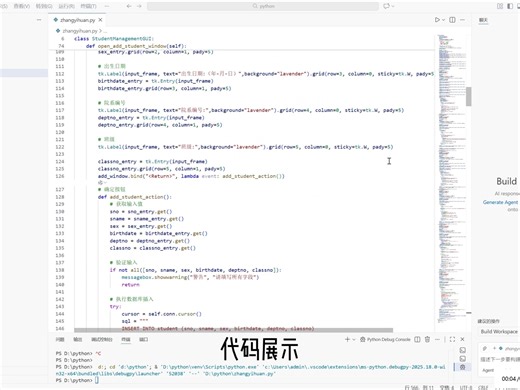Open sidebar views and more actions ellipsis
This screenshot has height=390, width=520.
click(39, 20)
